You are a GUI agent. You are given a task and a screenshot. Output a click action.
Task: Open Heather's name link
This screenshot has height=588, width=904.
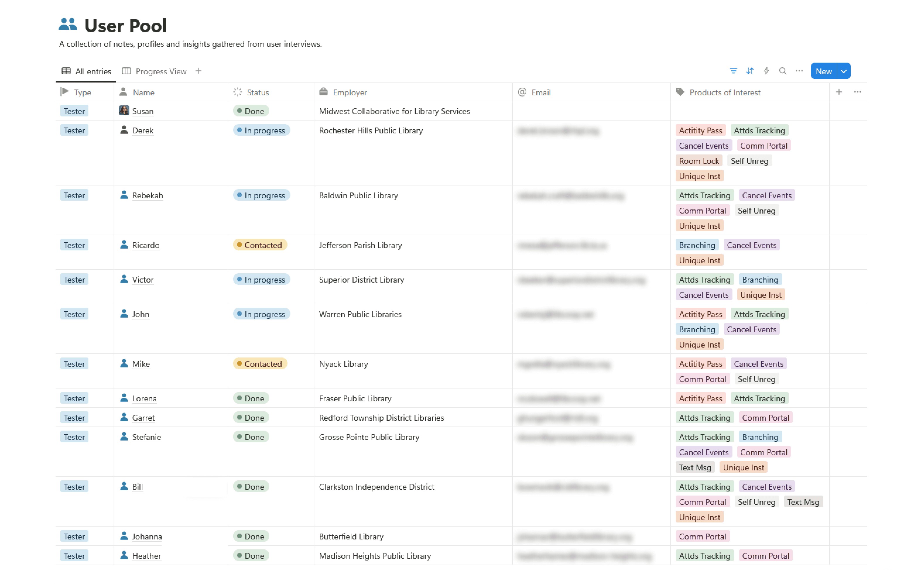tap(147, 556)
